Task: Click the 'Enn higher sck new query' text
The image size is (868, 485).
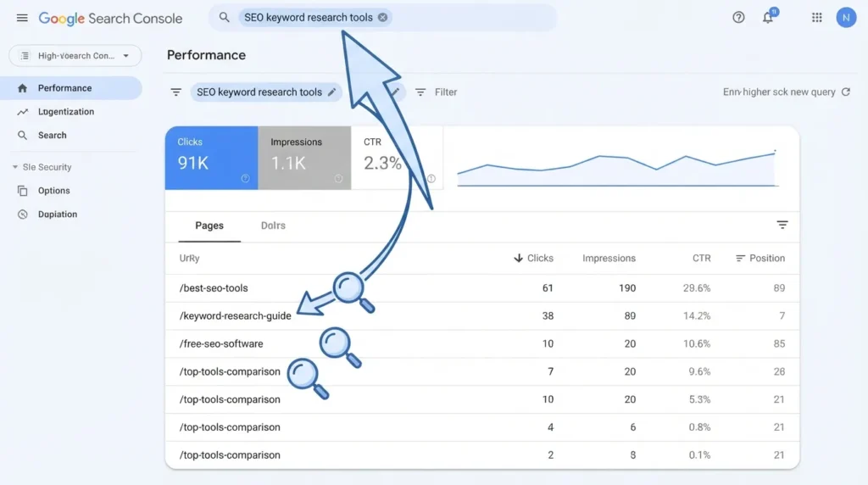Action: pyautogui.click(x=779, y=92)
